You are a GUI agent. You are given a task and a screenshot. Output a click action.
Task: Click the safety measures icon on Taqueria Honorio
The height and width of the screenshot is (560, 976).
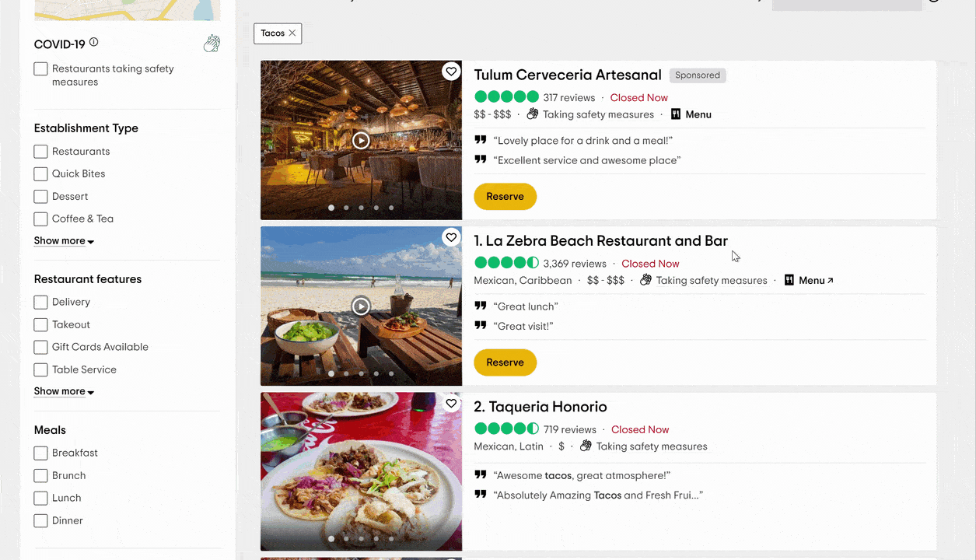586,446
